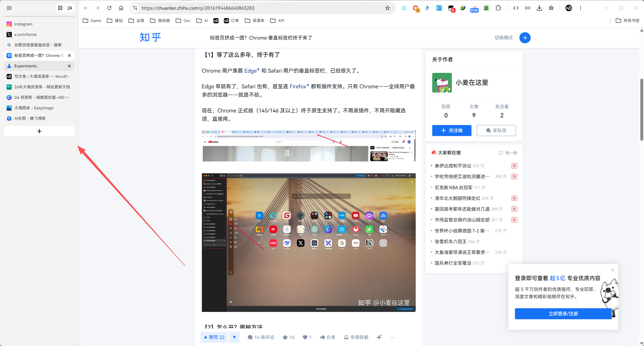Image resolution: width=644 pixels, height=346 pixels.
Task: Click the 切换模式 toggle
Action: [x=503, y=38]
